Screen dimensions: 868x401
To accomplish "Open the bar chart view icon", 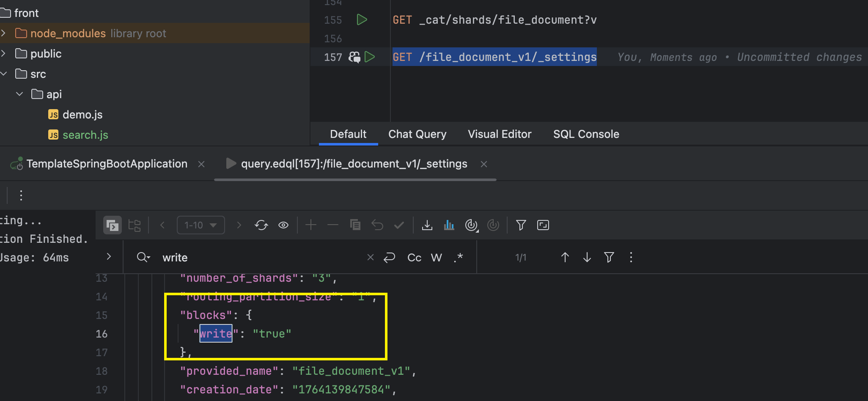I will click(x=449, y=225).
